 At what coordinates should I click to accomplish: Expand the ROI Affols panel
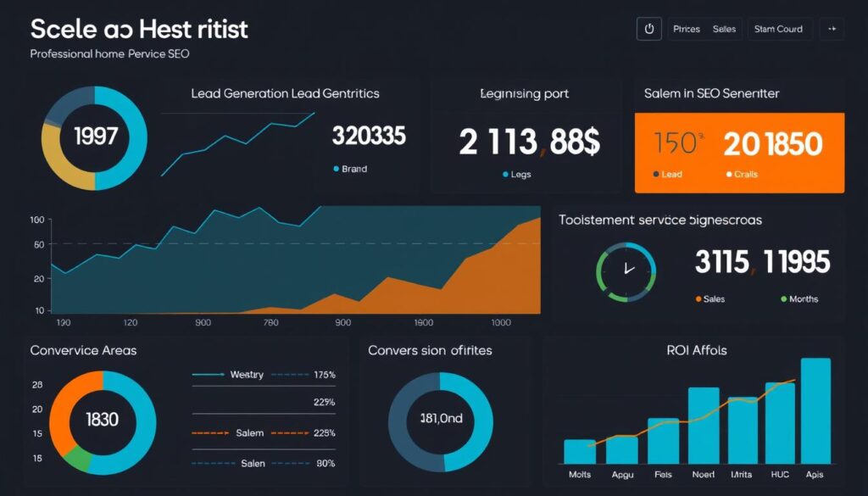click(x=697, y=349)
